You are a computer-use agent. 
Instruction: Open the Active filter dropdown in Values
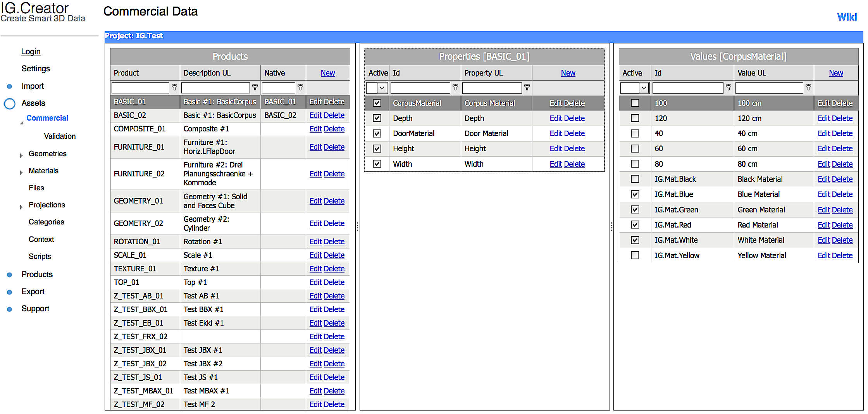[x=644, y=88]
